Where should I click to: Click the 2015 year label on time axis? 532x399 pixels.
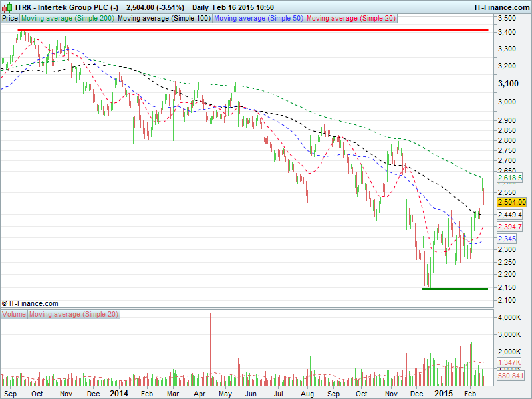coord(444,394)
